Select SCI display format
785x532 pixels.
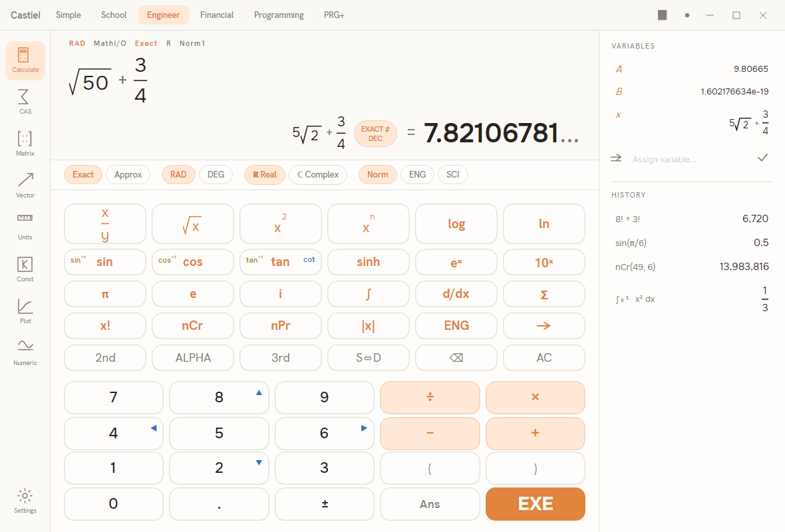[452, 175]
